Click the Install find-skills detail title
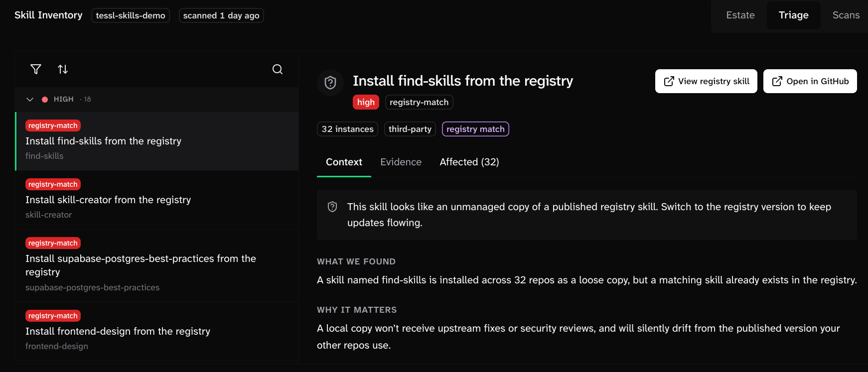868x372 pixels. [463, 81]
